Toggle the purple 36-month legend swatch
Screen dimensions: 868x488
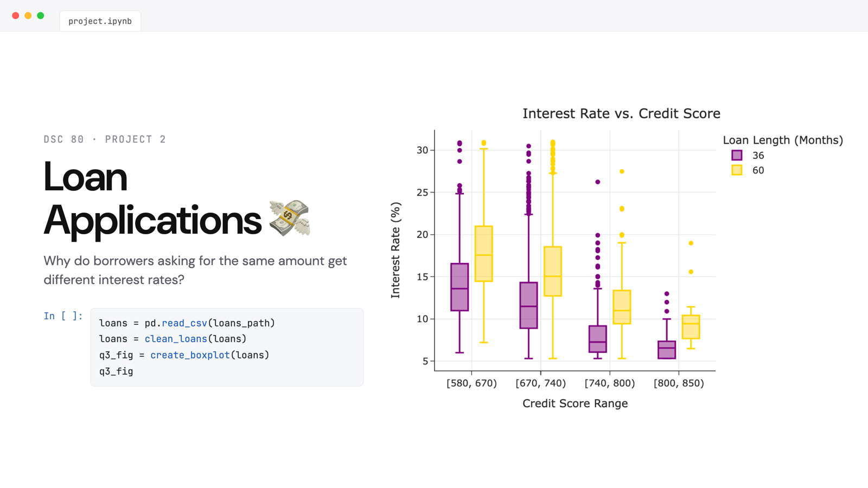pos(737,155)
